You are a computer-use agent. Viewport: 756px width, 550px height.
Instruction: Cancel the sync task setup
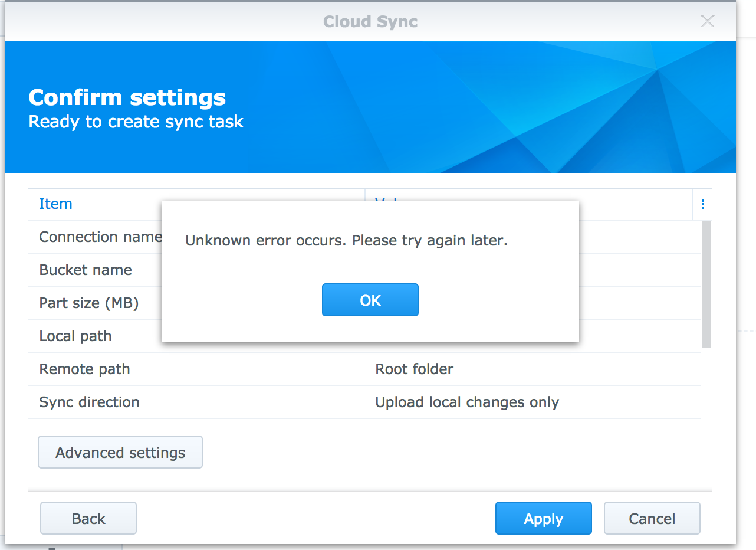click(x=652, y=518)
